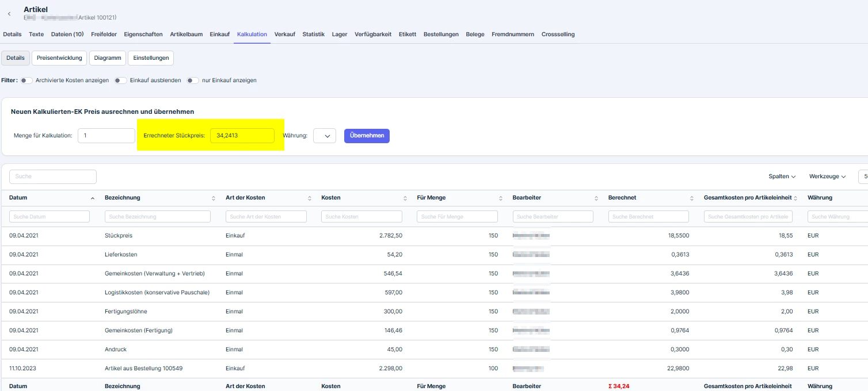Toggle Archivierte Kosten anzeigen switch
Image resolution: width=868 pixels, height=391 pixels.
click(26, 80)
